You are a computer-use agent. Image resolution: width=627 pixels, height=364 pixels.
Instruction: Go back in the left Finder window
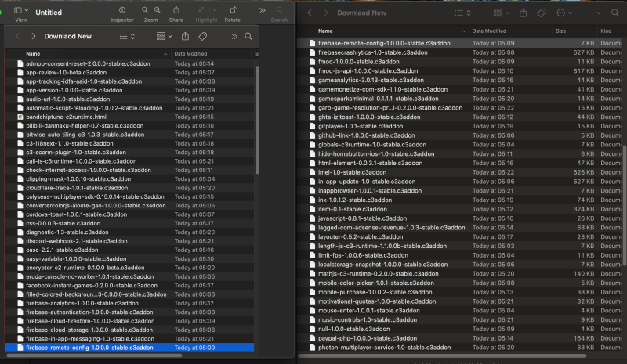tap(17, 36)
